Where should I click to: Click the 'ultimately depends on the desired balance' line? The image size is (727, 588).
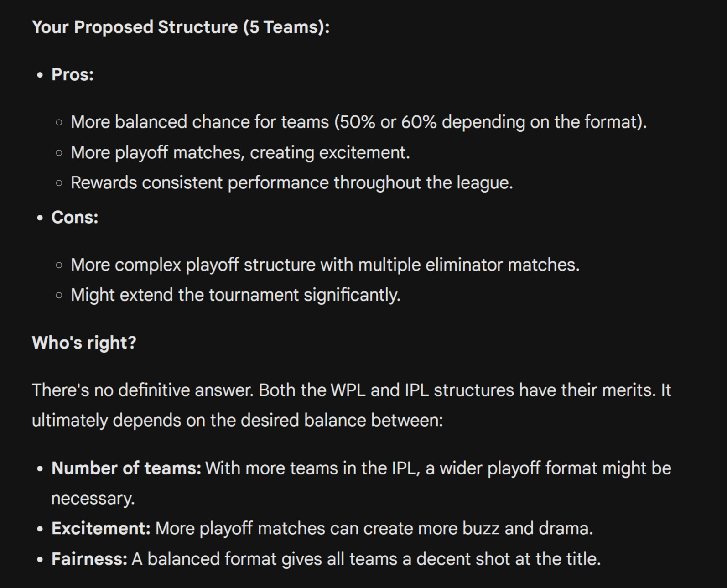(238, 421)
